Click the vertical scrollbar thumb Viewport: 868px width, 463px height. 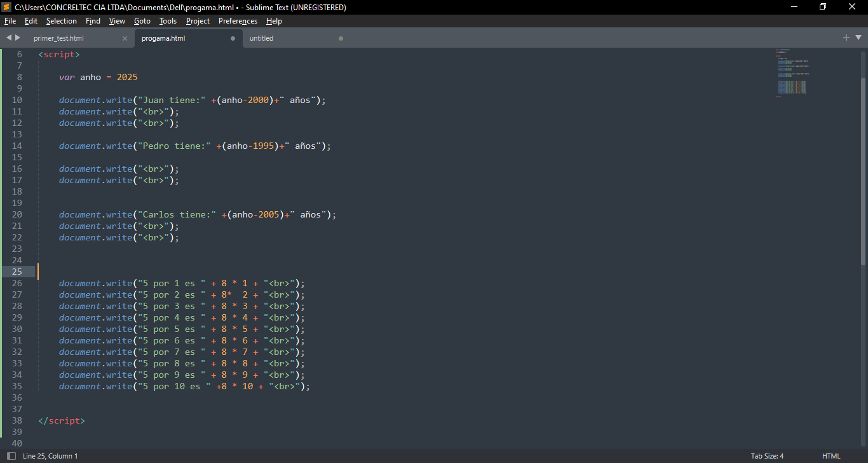[863, 172]
